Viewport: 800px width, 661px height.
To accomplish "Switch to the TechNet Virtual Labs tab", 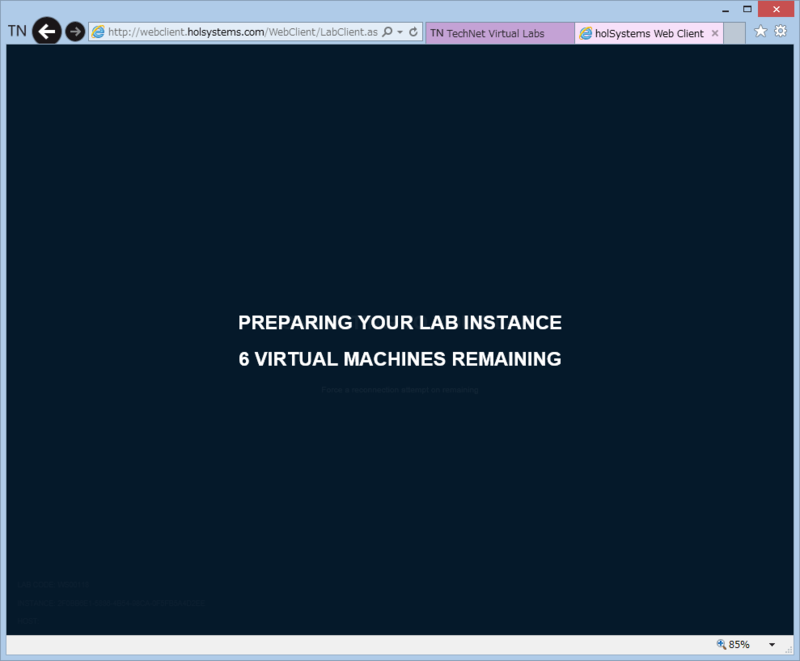I will [x=500, y=33].
